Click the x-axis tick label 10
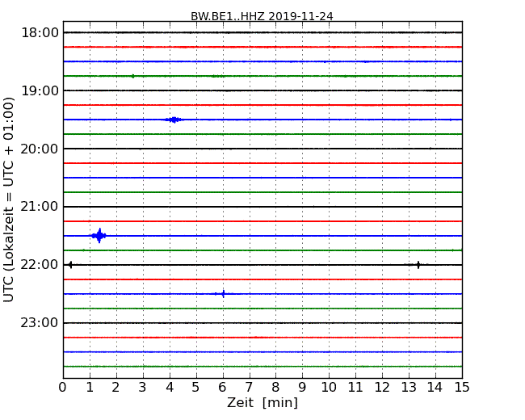 pyautogui.click(x=329, y=388)
